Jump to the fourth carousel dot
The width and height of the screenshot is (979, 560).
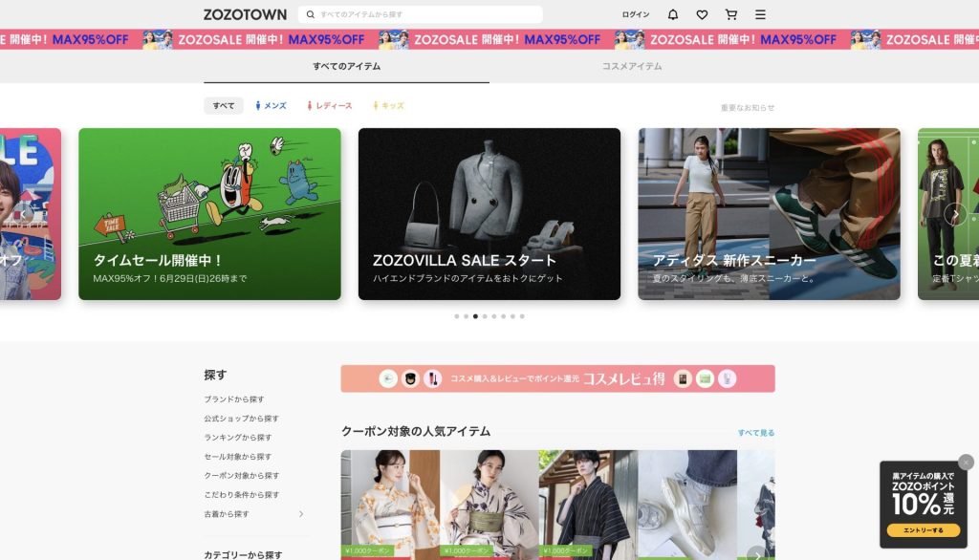click(x=485, y=316)
